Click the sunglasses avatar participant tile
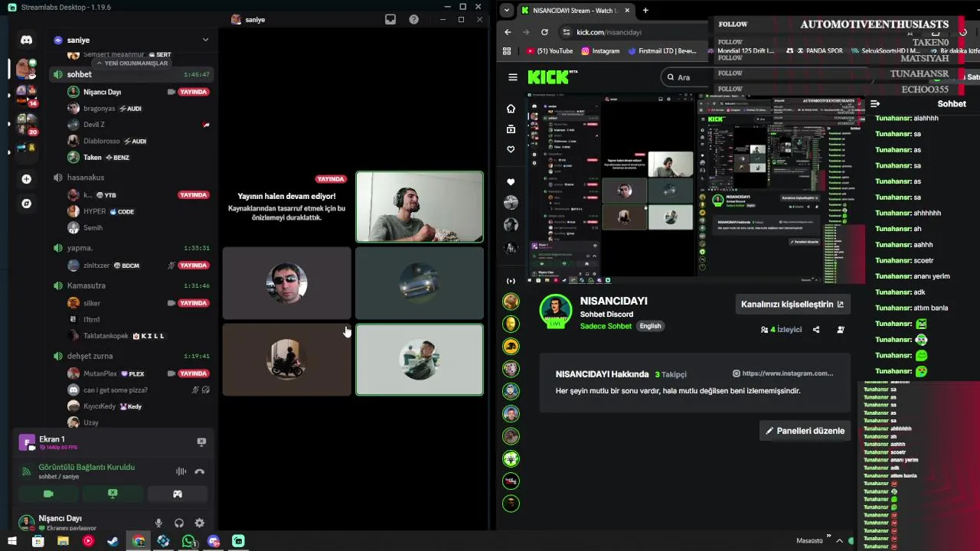Image resolution: width=980 pixels, height=551 pixels. 287,283
